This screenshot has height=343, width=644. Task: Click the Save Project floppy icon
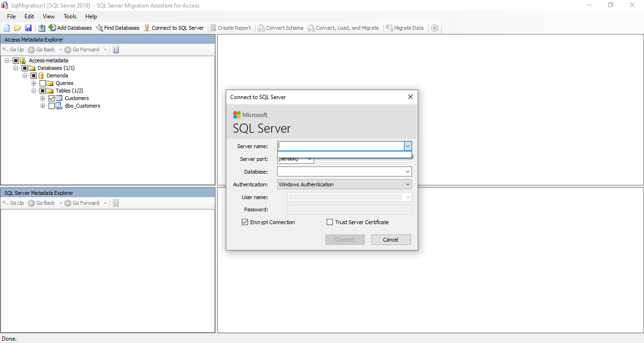[28, 28]
